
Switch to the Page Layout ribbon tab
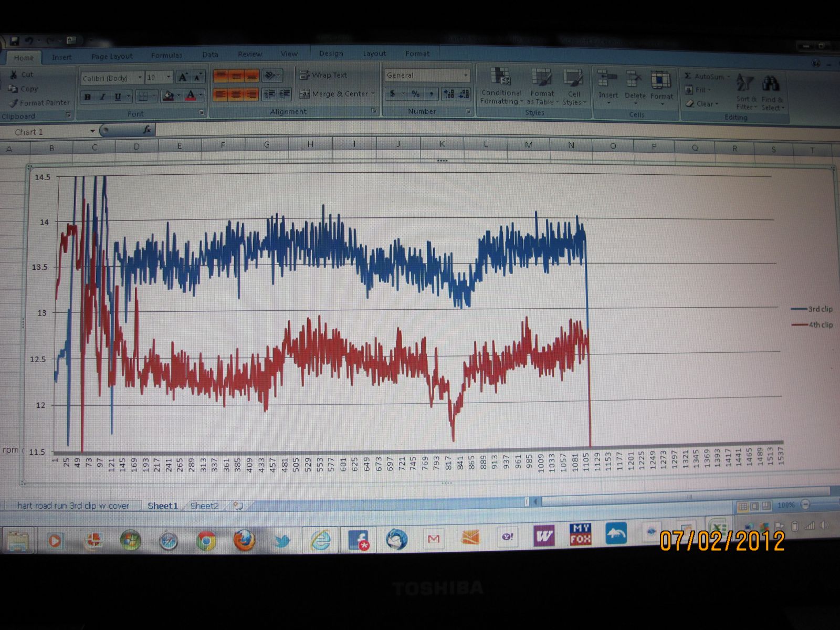click(112, 57)
